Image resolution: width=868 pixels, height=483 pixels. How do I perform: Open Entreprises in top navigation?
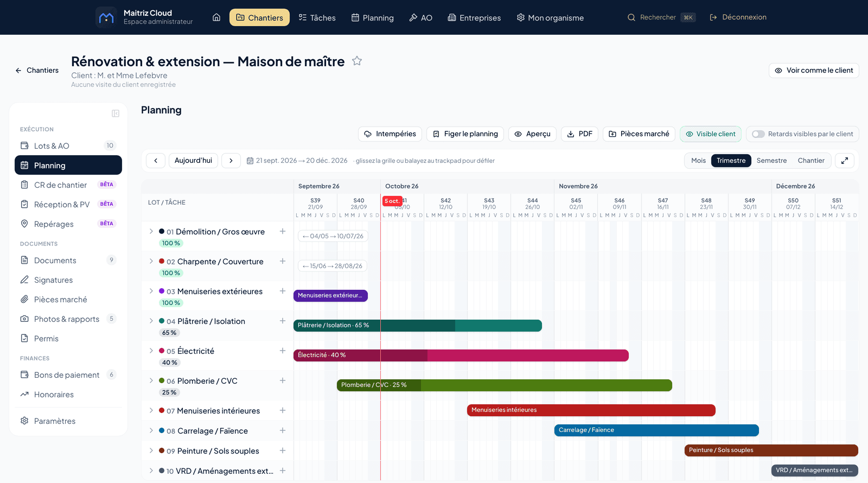click(x=474, y=17)
